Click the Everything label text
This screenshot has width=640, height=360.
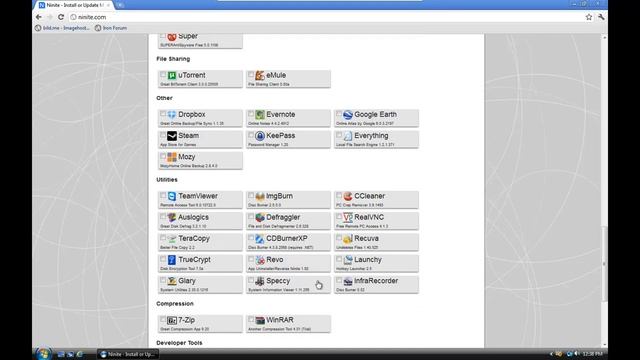click(x=371, y=136)
